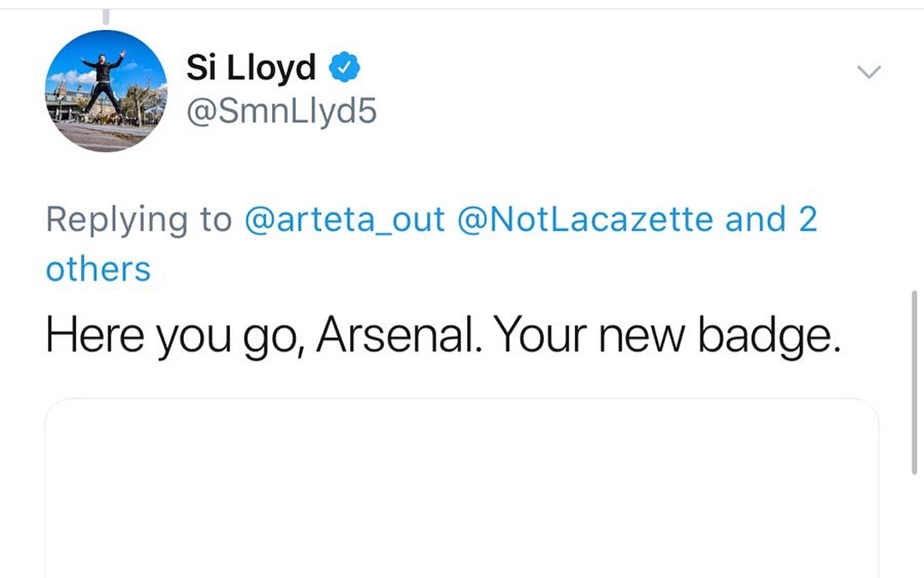Visit the @SmnLlyd5 handle

coord(281,111)
